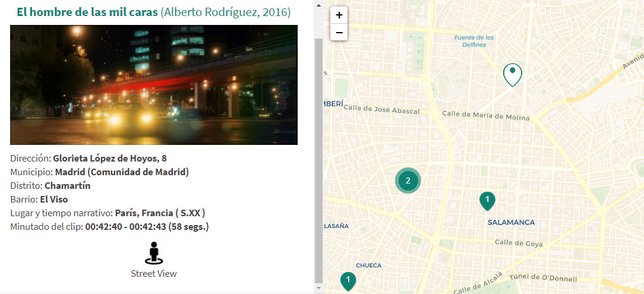This screenshot has height=294, width=644.
Task: Click the Calle de María de Molina label
Action: [485, 115]
